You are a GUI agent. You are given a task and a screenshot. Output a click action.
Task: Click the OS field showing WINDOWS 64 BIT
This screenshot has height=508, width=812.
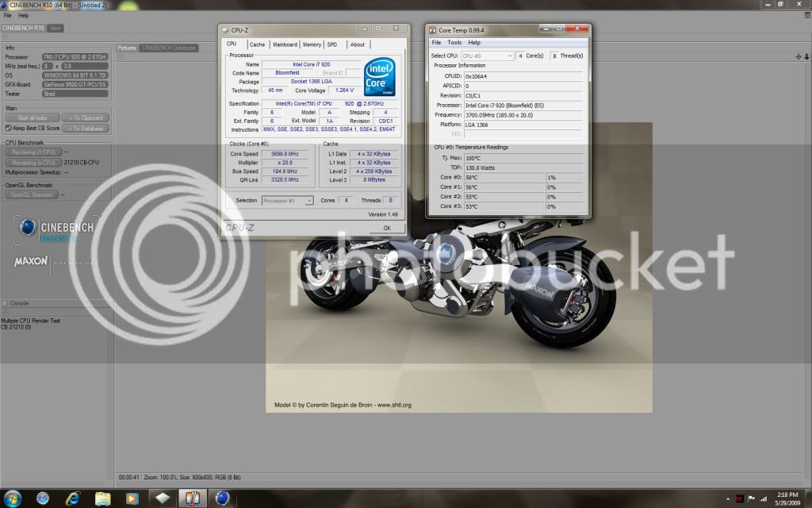[x=75, y=75]
